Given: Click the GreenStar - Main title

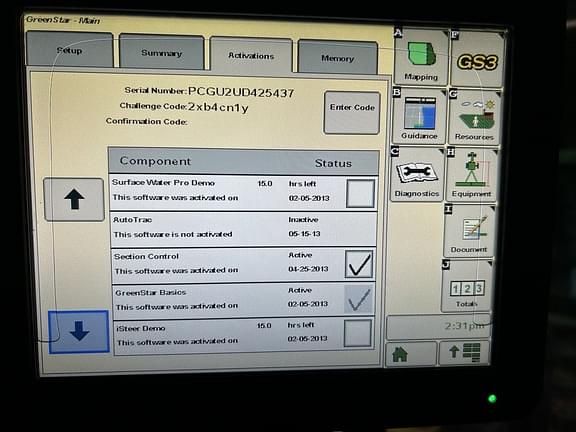Looking at the screenshot, I should [x=63, y=20].
